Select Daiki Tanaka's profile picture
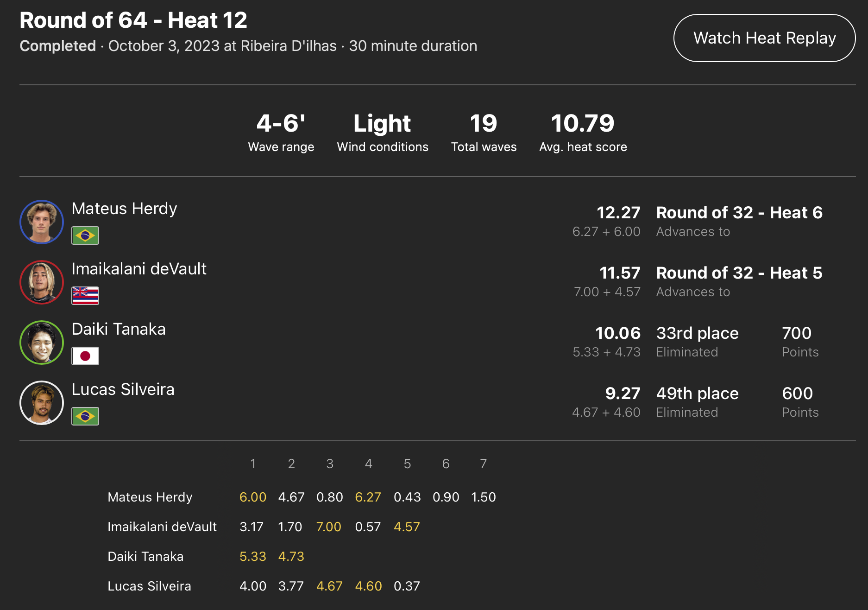The image size is (868, 610). coord(42,343)
